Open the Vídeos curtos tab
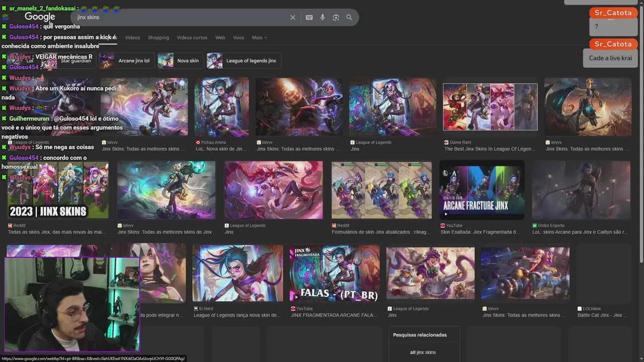Screen dimensions: 644x362 coord(192,38)
